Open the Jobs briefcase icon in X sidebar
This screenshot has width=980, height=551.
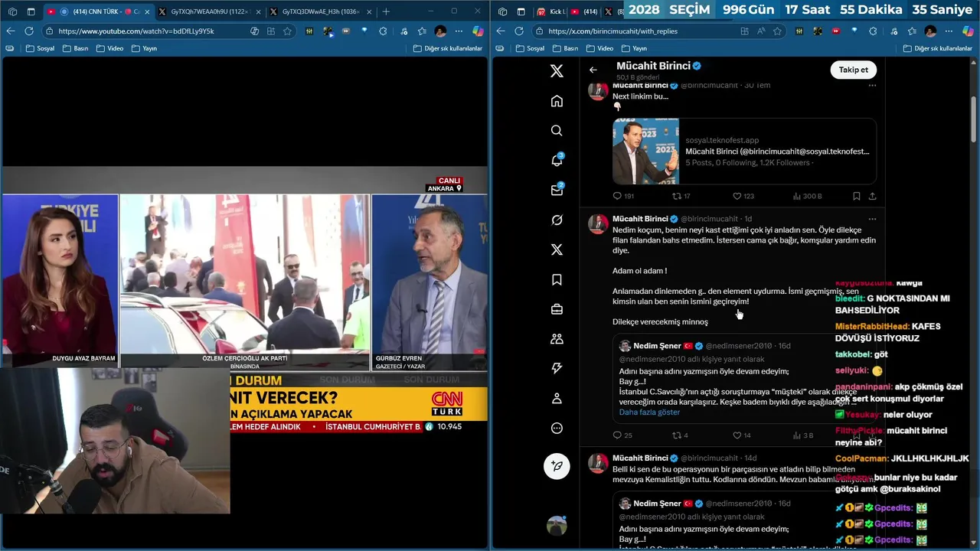557,309
